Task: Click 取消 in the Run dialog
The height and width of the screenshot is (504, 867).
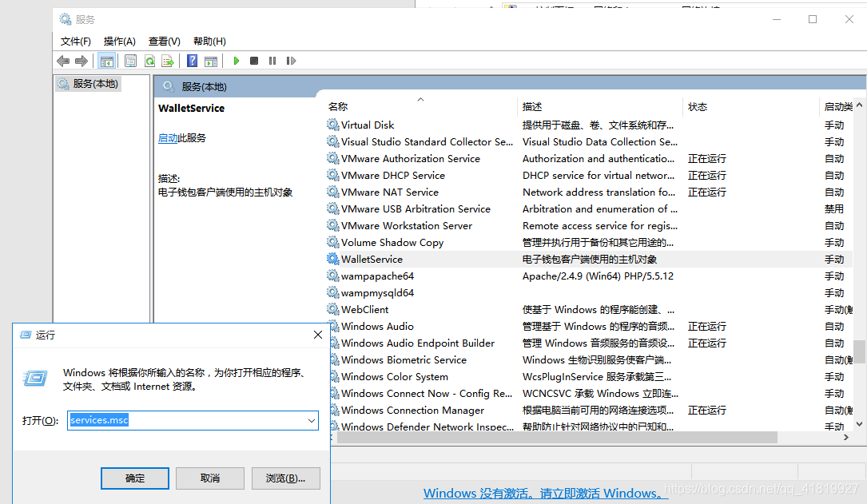Action: [x=210, y=478]
